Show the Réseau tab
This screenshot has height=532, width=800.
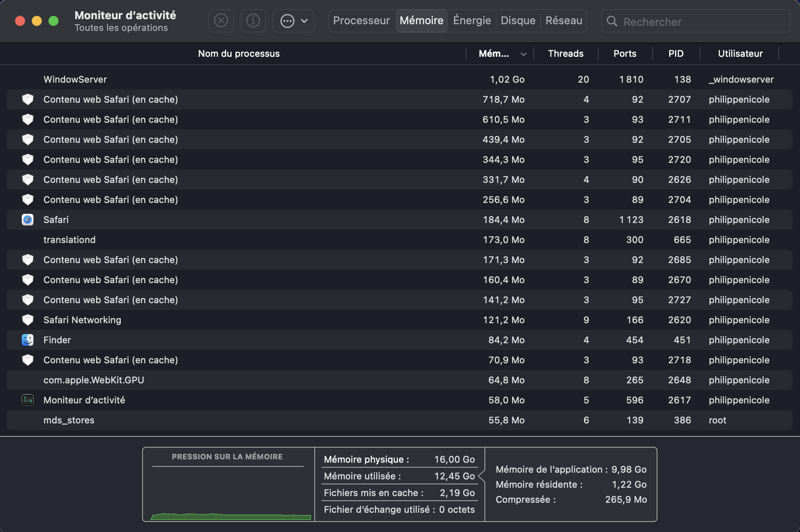pos(563,20)
